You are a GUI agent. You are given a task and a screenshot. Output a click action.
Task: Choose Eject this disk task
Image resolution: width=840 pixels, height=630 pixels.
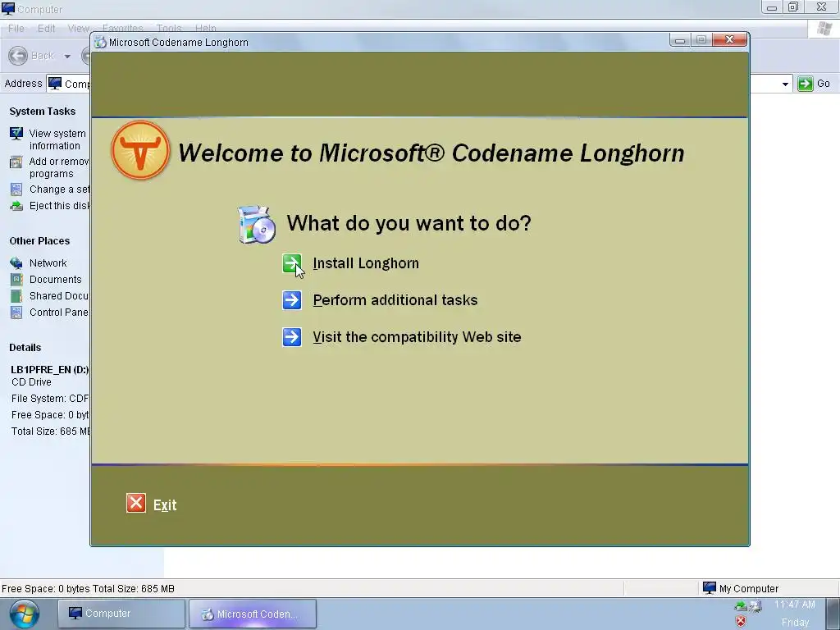tap(59, 206)
